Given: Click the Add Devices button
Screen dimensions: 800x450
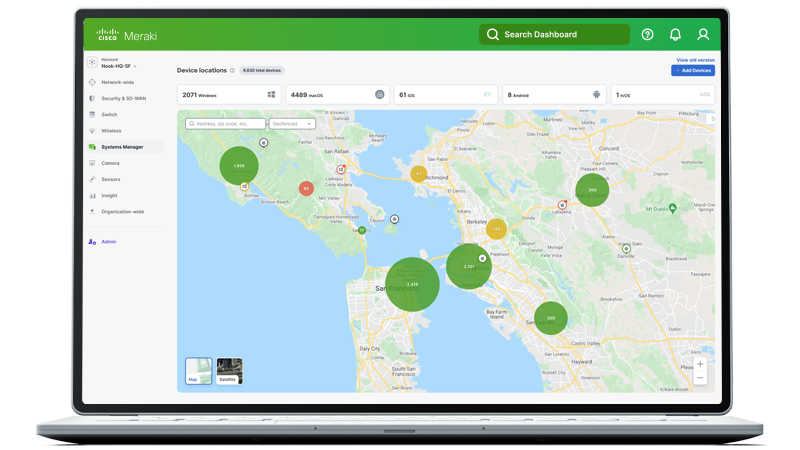Looking at the screenshot, I should coord(693,70).
